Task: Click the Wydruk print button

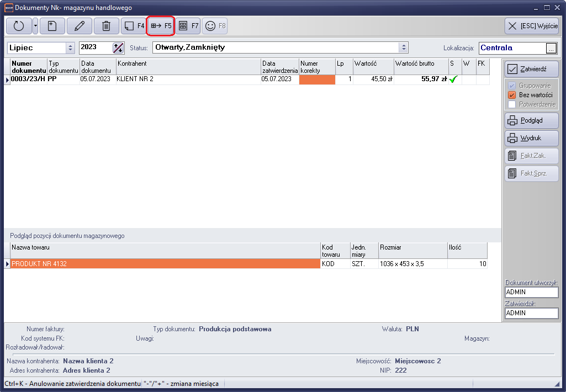Action: point(531,138)
